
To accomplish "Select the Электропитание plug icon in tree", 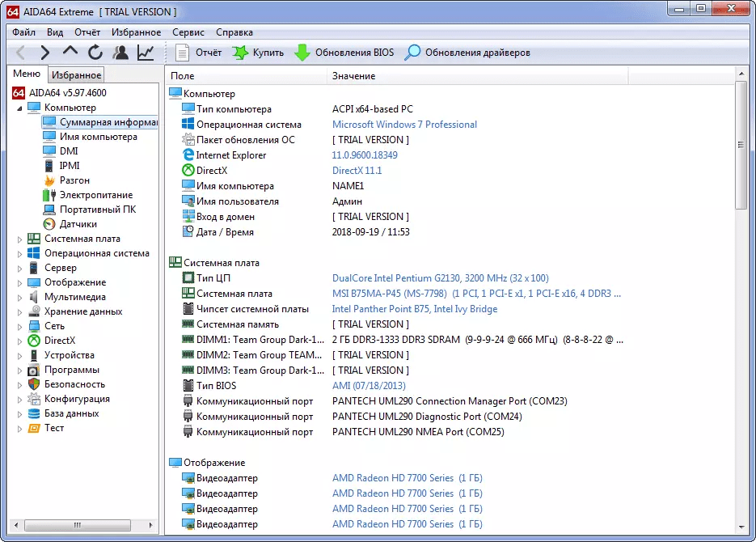I will 49,195.
